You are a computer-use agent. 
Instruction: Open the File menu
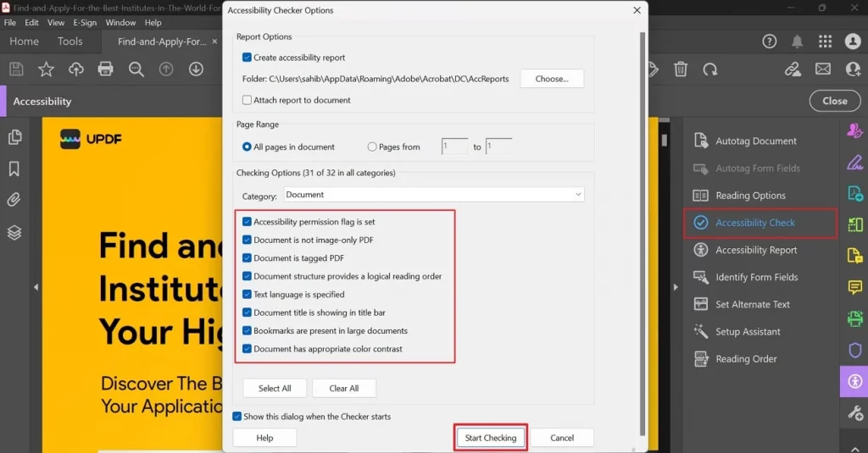click(x=10, y=23)
